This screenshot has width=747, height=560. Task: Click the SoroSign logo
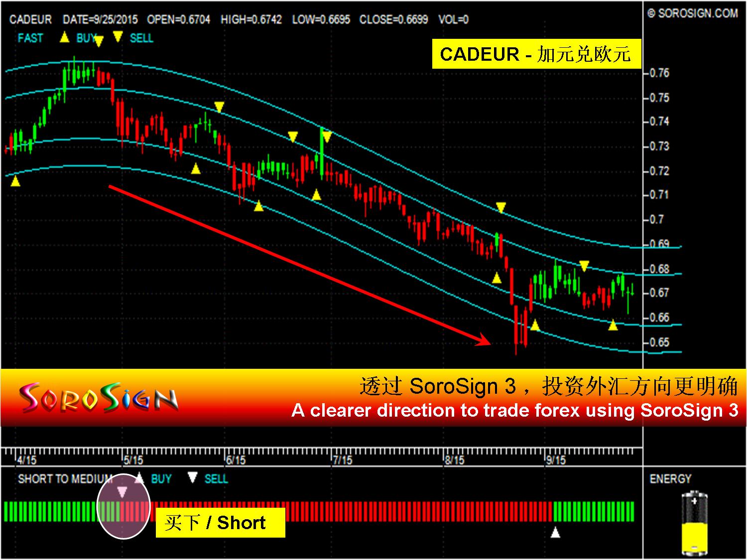point(99,398)
